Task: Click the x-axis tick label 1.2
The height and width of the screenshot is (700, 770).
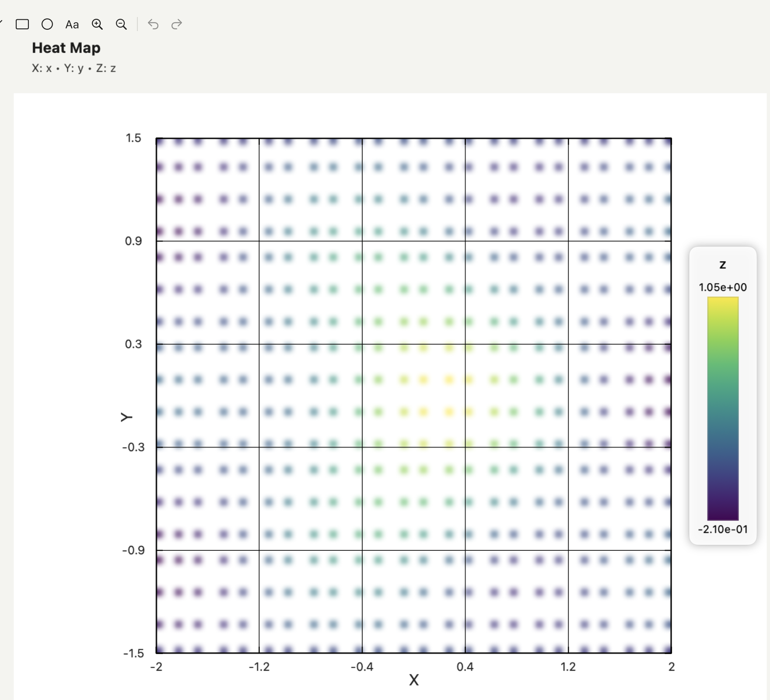Action: [568, 667]
